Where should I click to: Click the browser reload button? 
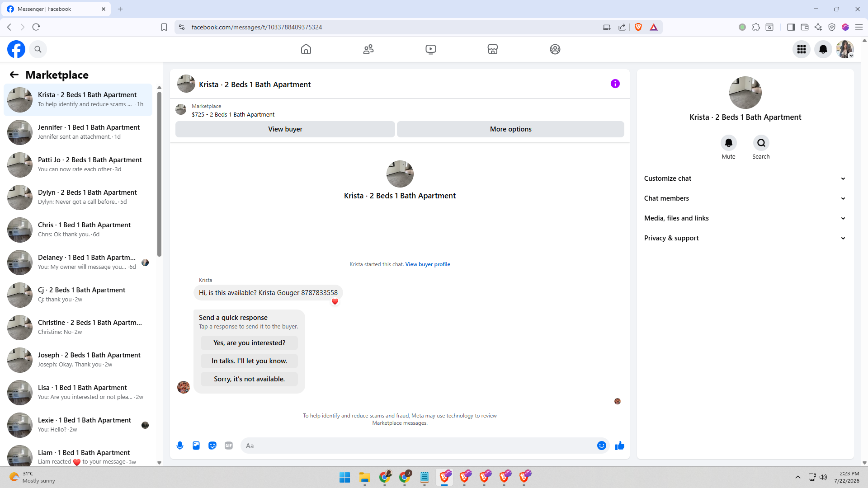coord(36,27)
